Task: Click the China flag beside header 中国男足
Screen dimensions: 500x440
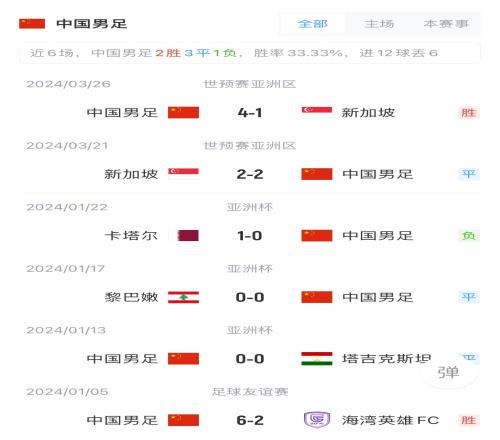Action: click(32, 24)
